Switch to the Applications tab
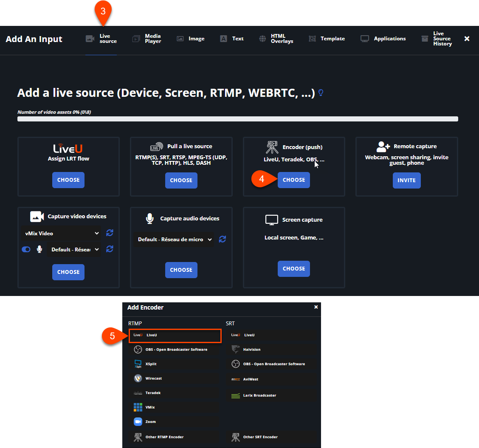This screenshot has width=479, height=448. point(383,39)
